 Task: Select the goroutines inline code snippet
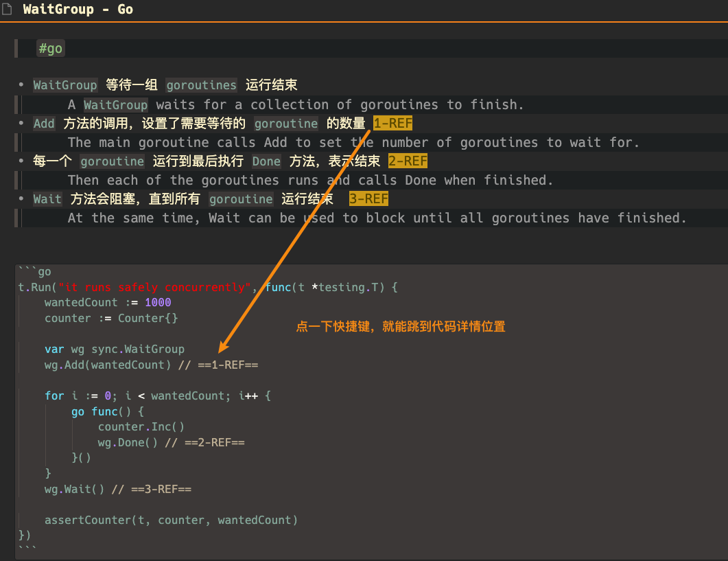pos(201,85)
